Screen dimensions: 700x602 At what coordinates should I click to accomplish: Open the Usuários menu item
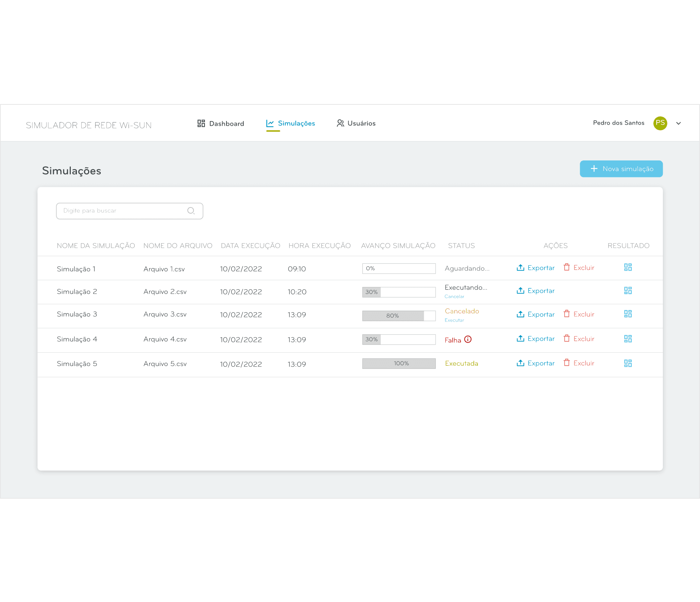pyautogui.click(x=356, y=123)
